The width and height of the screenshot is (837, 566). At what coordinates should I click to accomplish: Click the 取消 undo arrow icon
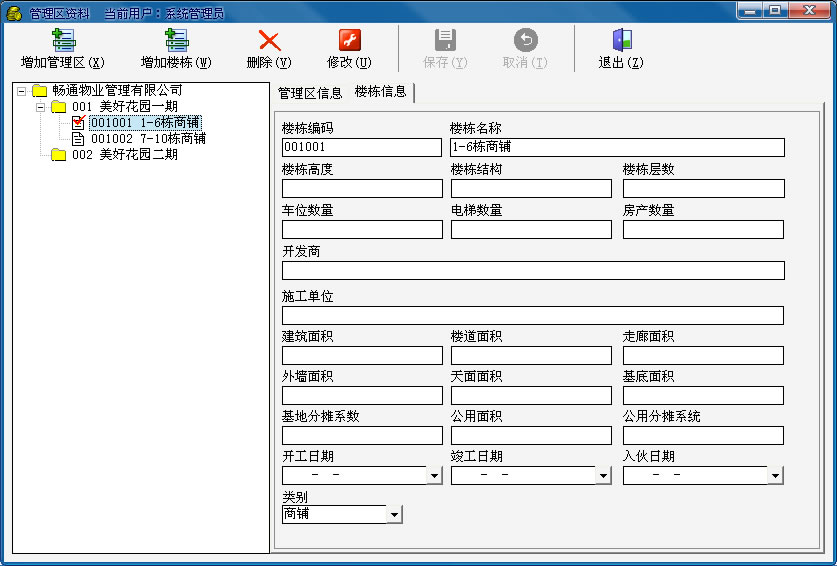pos(526,40)
